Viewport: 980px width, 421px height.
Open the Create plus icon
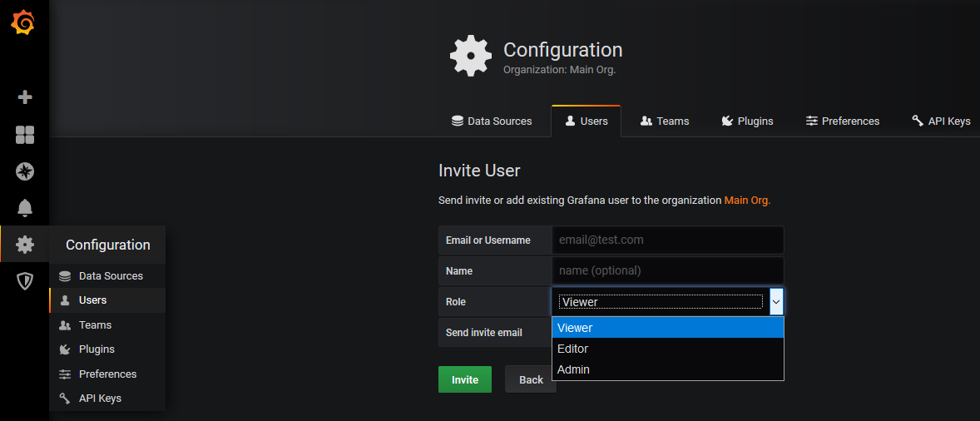pos(25,97)
